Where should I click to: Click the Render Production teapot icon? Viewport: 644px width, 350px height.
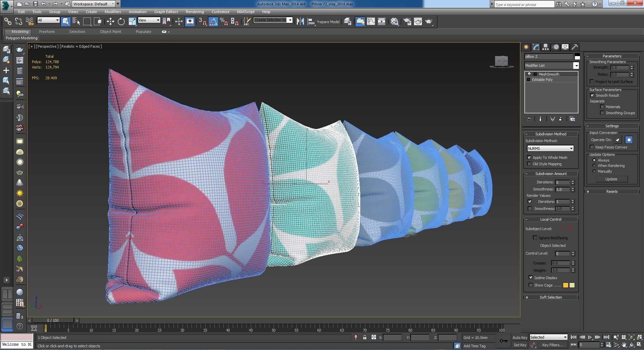point(429,21)
